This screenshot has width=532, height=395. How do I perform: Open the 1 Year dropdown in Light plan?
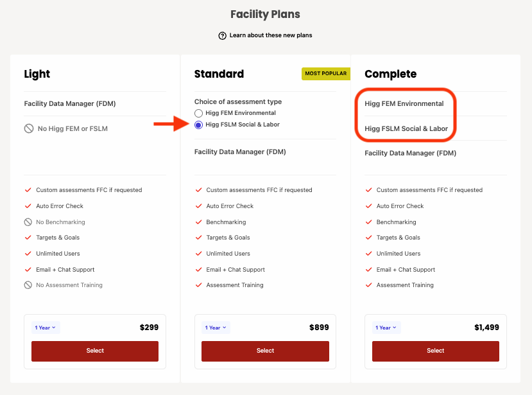tap(46, 328)
